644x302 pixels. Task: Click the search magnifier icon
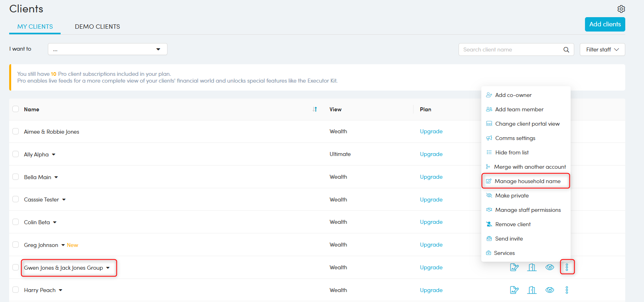click(x=566, y=49)
